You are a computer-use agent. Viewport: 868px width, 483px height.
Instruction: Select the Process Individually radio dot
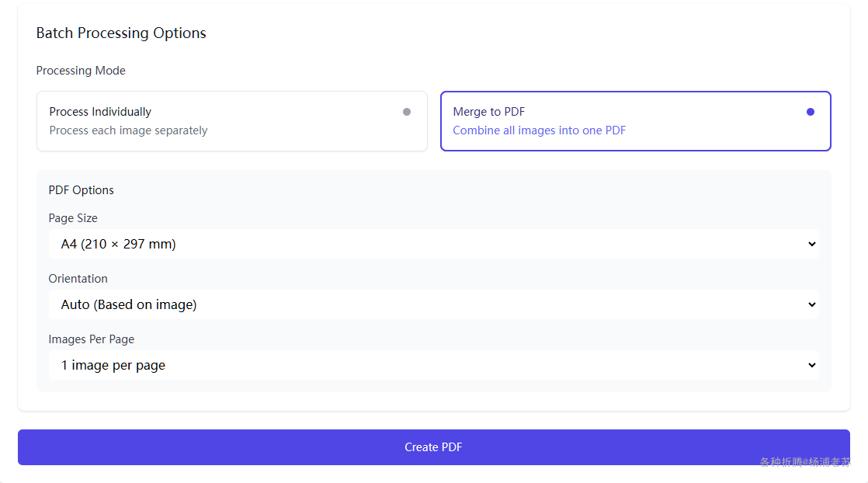[x=407, y=112]
